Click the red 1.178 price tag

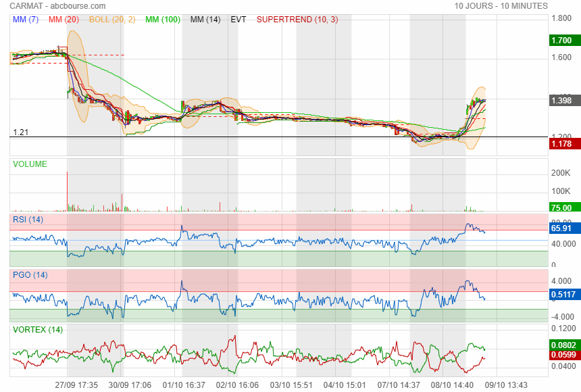[x=561, y=144]
